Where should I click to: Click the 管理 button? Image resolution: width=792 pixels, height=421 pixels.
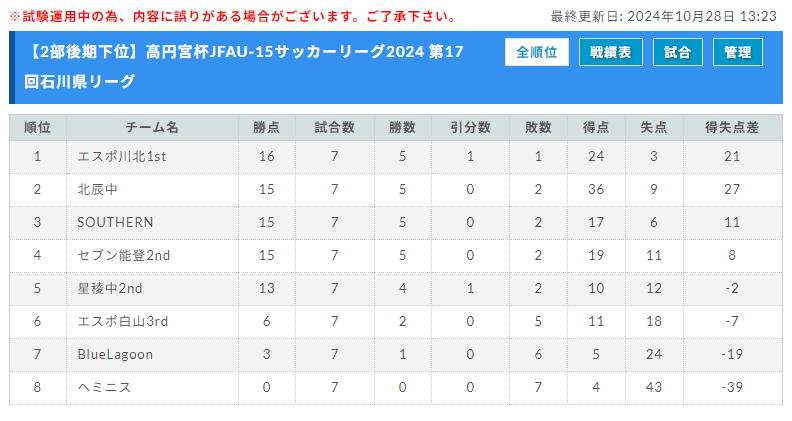(737, 52)
